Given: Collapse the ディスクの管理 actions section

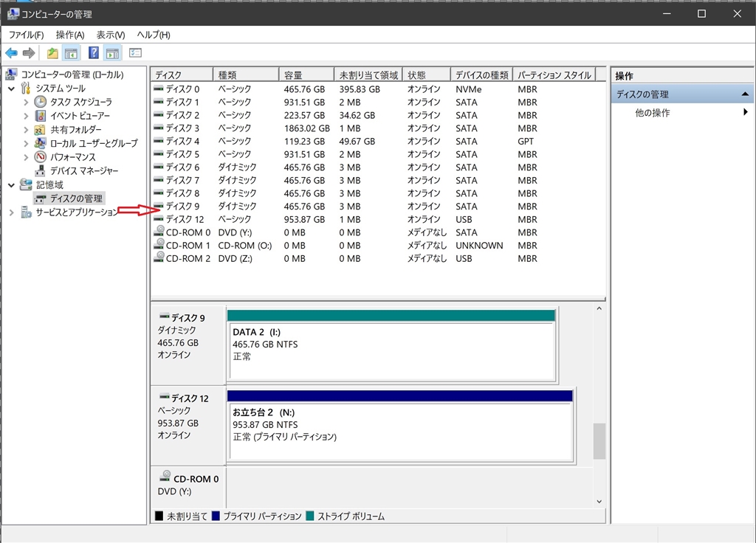Looking at the screenshot, I should pos(745,94).
